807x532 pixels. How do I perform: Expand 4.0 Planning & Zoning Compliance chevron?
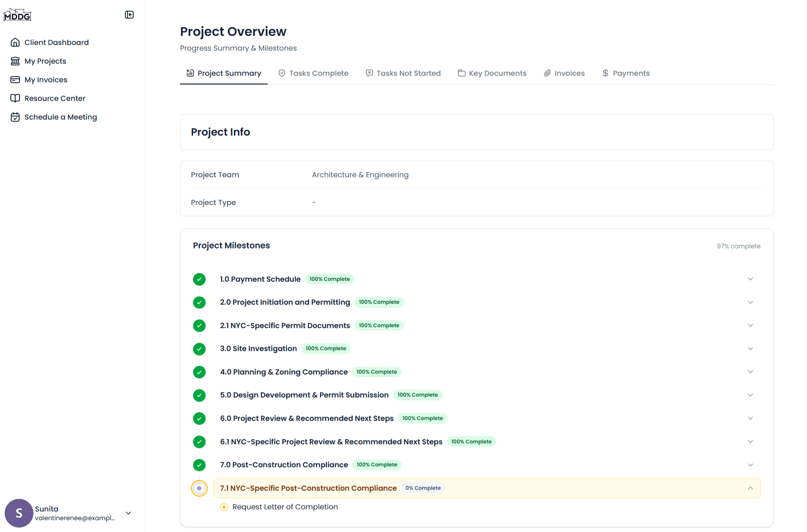pos(750,372)
